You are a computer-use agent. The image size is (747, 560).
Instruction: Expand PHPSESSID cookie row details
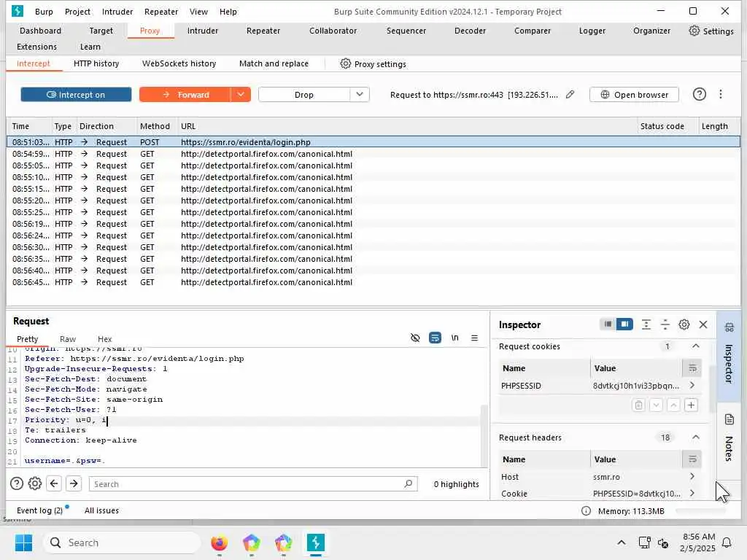click(x=692, y=385)
